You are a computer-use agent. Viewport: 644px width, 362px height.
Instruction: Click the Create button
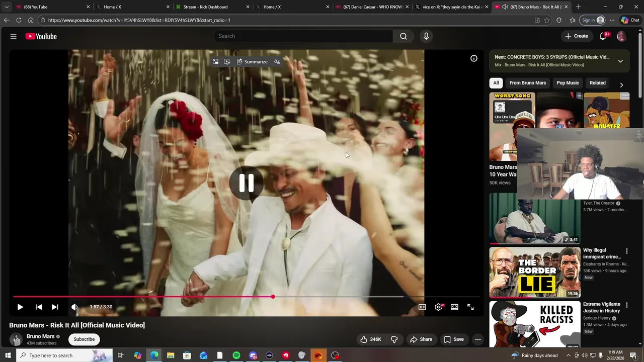(x=577, y=36)
